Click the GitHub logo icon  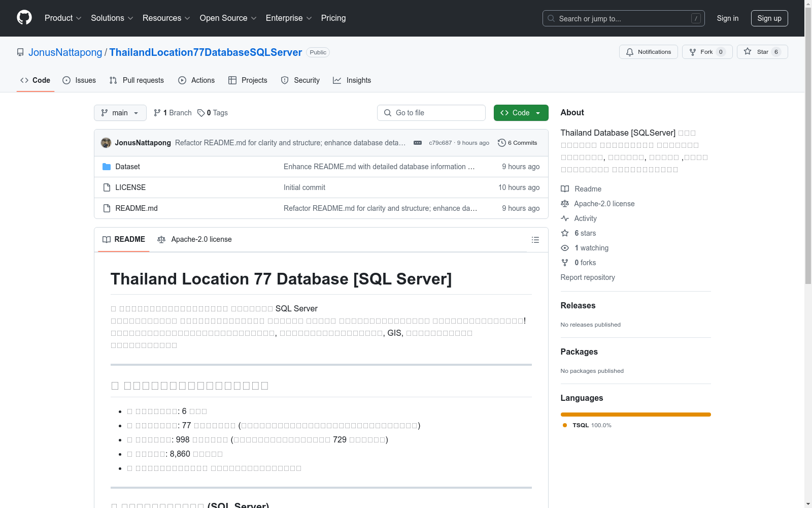24,18
